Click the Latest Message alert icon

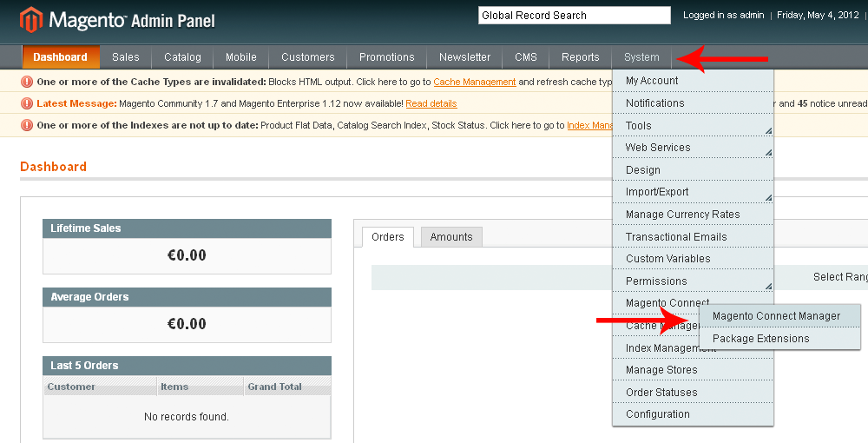(x=27, y=103)
